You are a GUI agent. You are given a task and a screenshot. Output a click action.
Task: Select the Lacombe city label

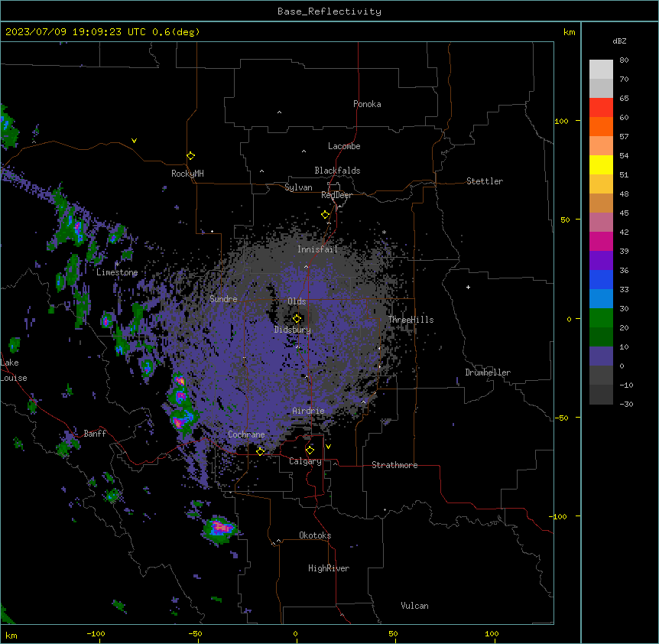click(344, 146)
